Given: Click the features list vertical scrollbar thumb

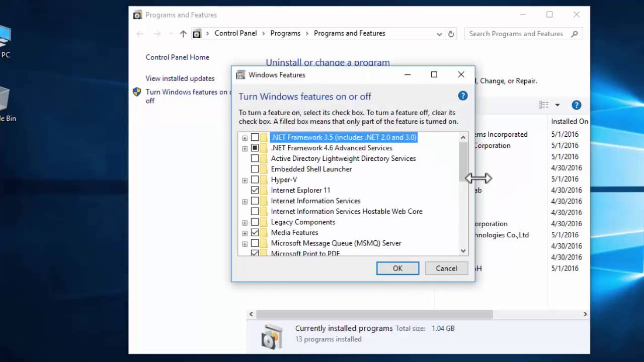Looking at the screenshot, I should coord(463,161).
